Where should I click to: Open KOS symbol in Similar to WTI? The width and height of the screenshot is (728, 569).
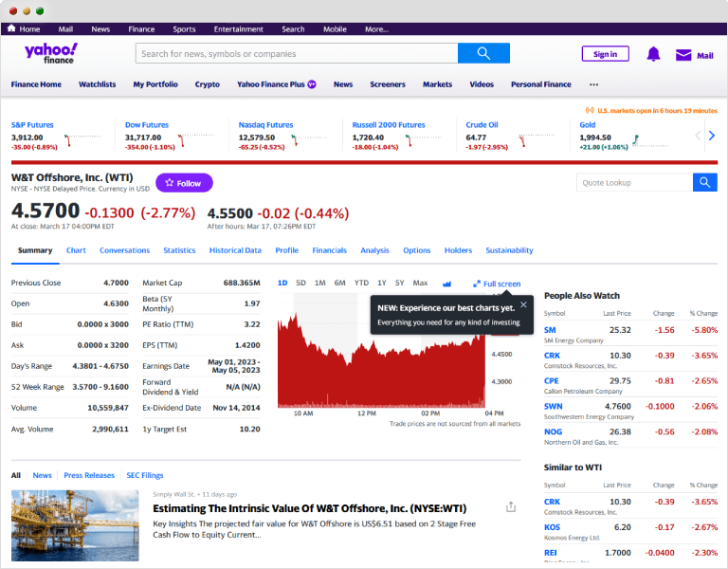552,527
